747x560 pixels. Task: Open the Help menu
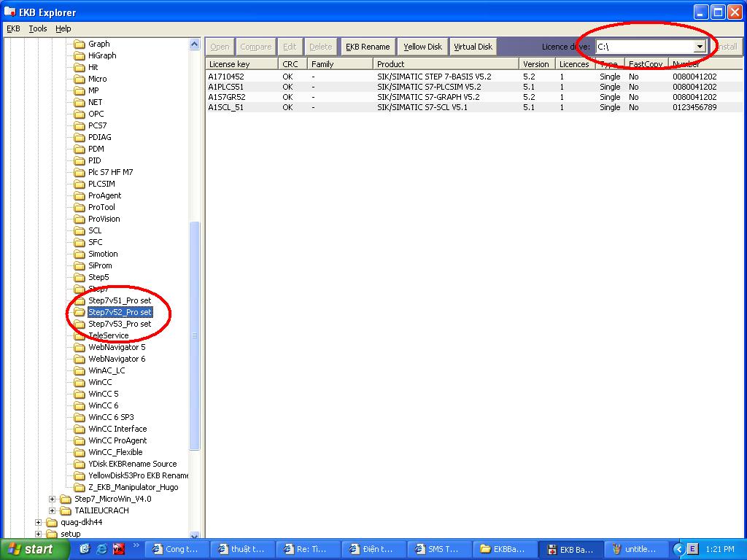coord(63,28)
